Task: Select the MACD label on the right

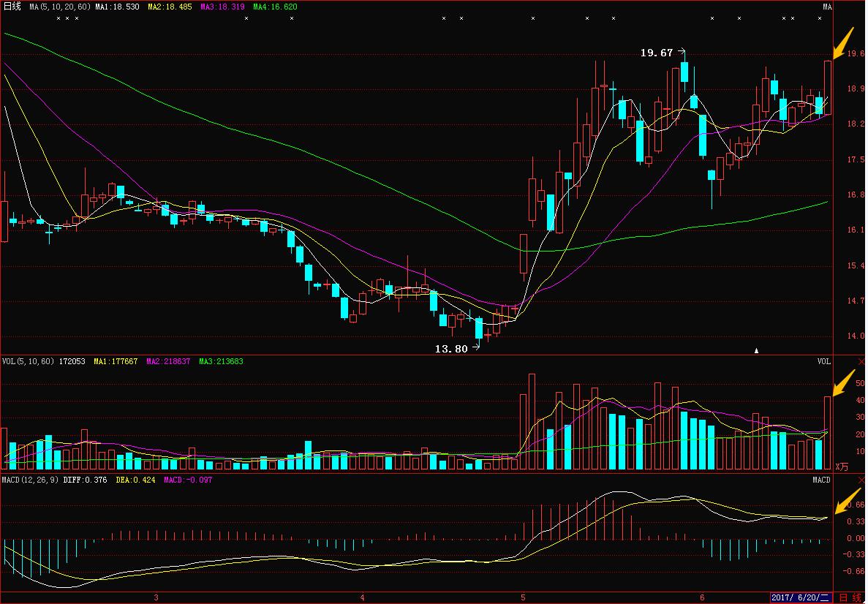Action: tap(821, 480)
